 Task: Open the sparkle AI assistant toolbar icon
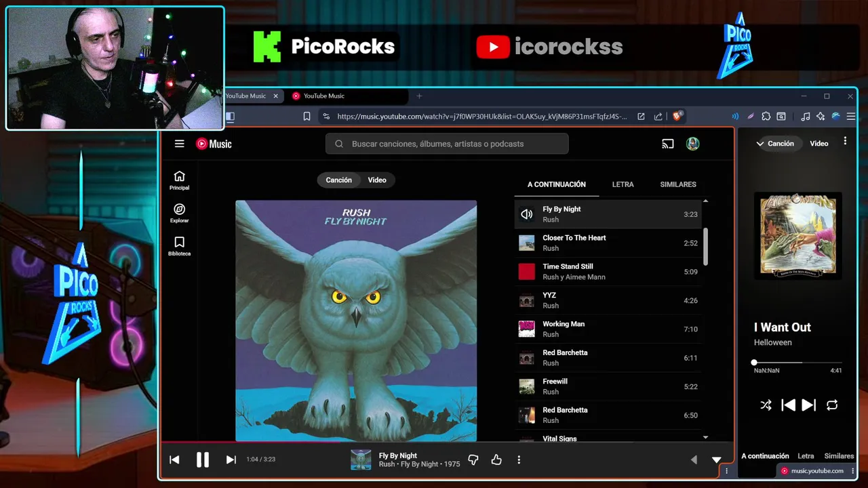pyautogui.click(x=821, y=117)
